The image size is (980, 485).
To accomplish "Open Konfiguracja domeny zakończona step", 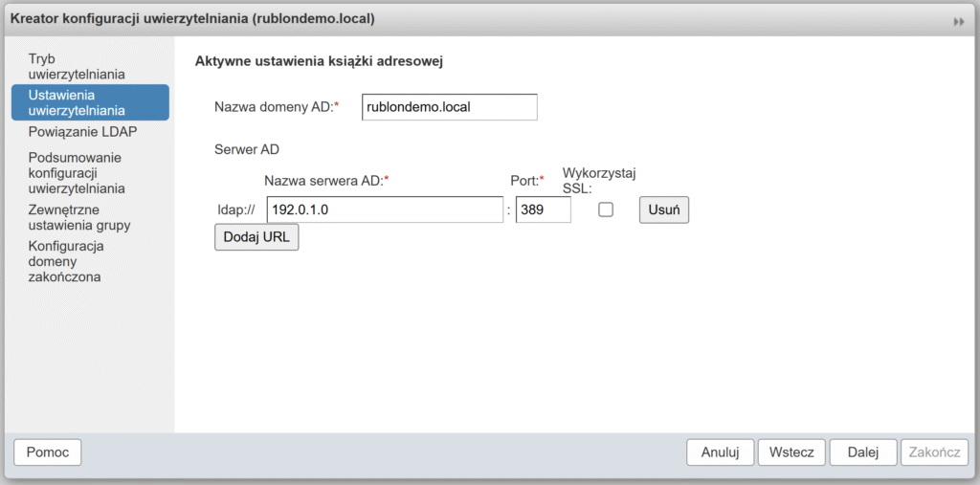I will point(67,261).
